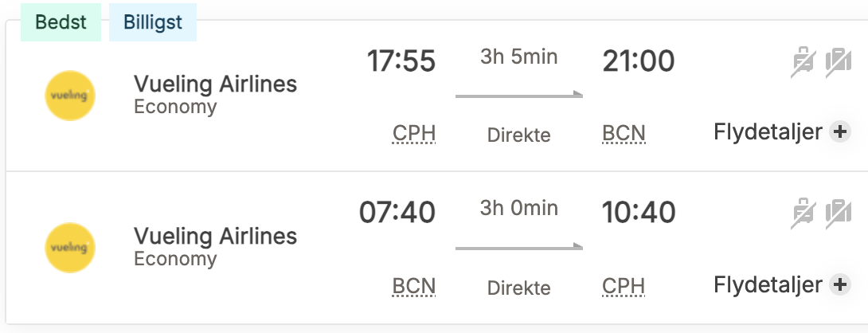Click the Direkte label under 3h 0min
The width and height of the screenshot is (868, 333).
click(518, 287)
